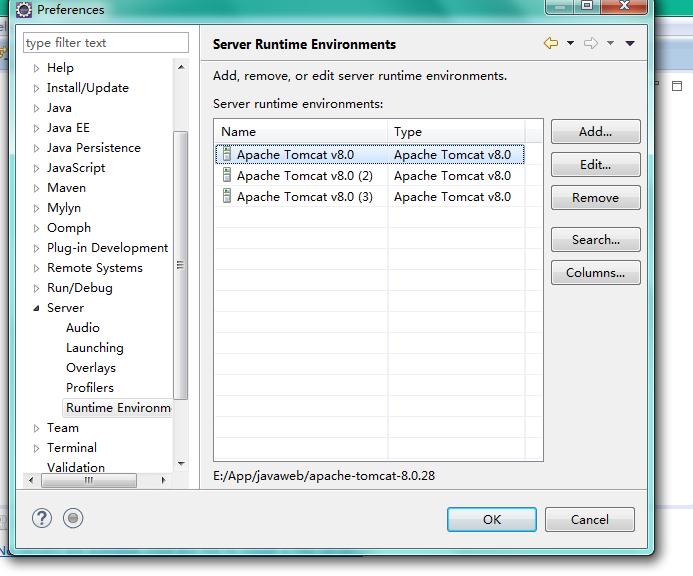Select Launching under Server

click(95, 348)
